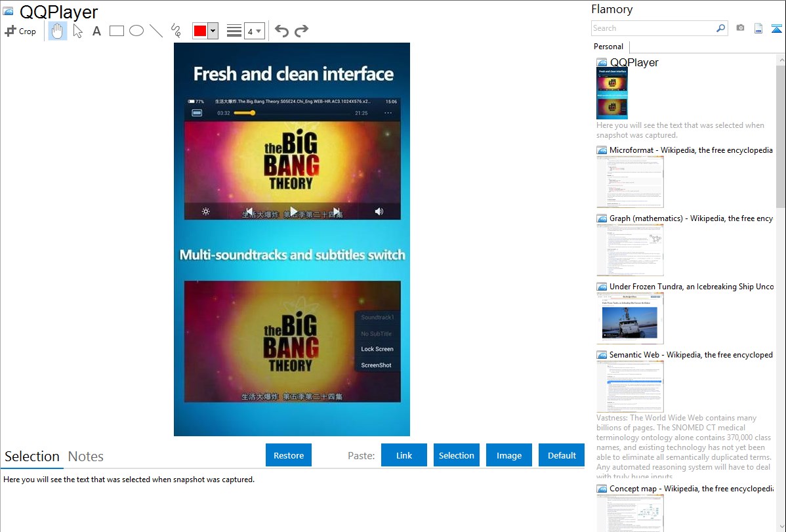
Task: Click the Paste Link button
Action: tap(404, 455)
